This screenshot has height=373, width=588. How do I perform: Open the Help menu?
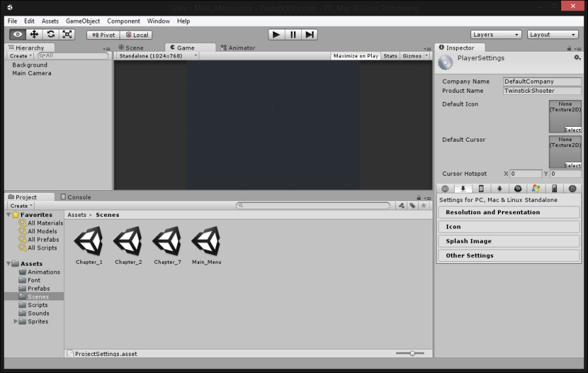point(184,21)
